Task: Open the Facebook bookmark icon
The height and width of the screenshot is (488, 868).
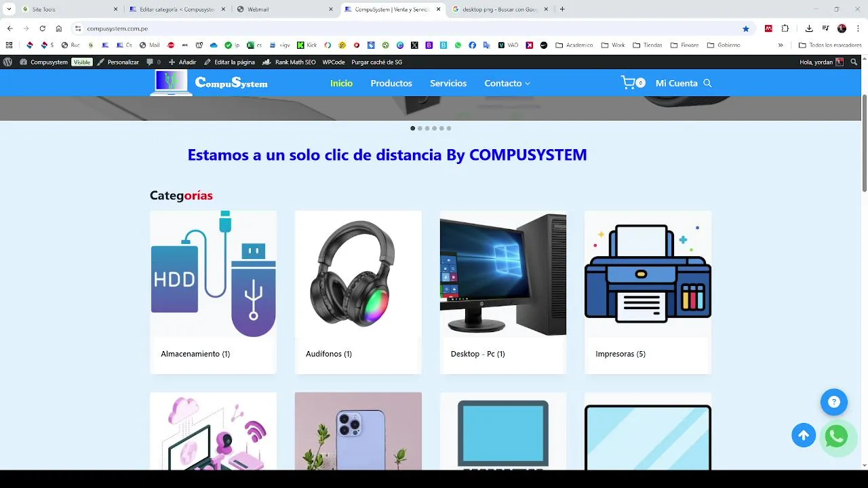Action: (472, 45)
